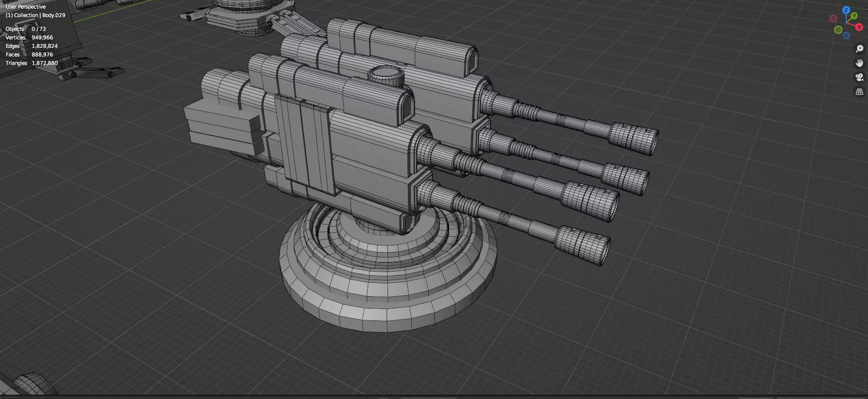This screenshot has height=399, width=868.
Task: Click the faded red negative X axis circle
Action: [x=833, y=18]
